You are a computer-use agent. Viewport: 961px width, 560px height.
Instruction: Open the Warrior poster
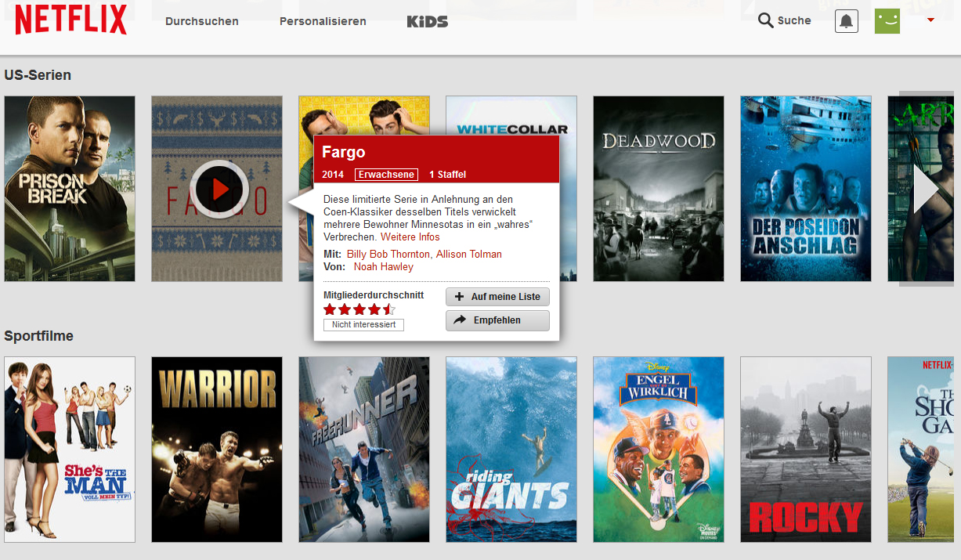point(217,450)
